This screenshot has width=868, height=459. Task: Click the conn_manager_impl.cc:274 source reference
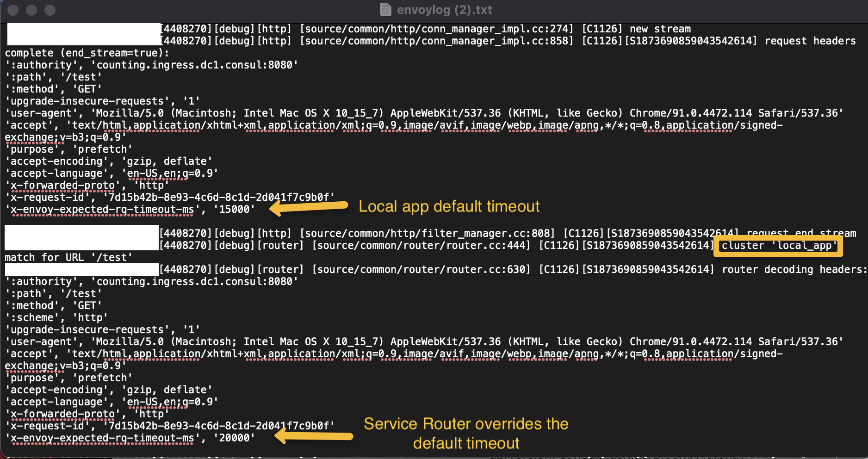pyautogui.click(x=436, y=29)
